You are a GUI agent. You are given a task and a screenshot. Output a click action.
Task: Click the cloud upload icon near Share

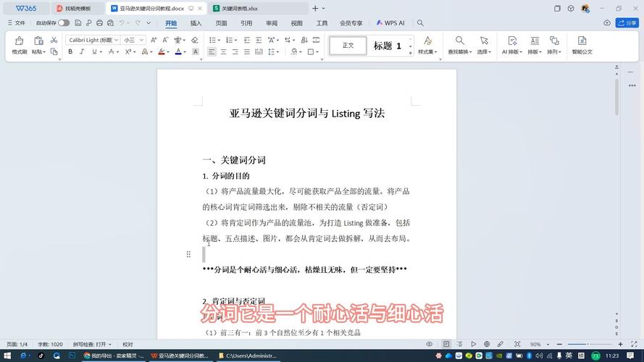tap(607, 23)
